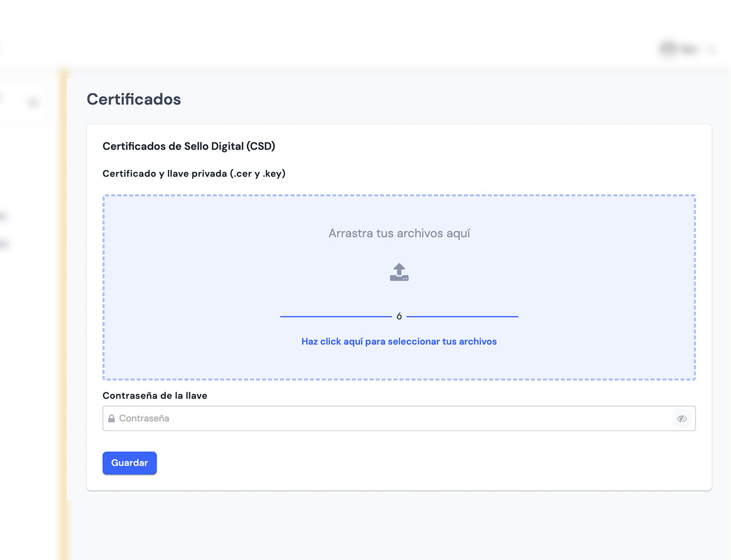Click the yellow vertical sidebar divider

63,292
